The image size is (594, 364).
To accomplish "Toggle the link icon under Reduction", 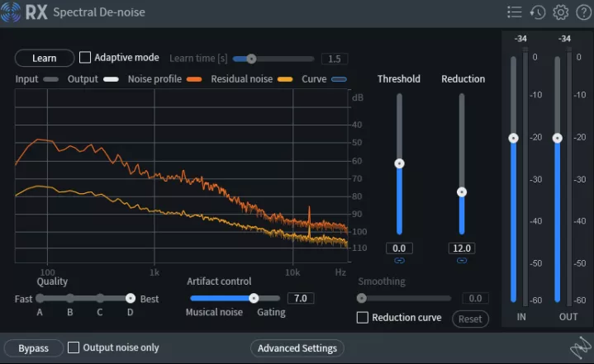I will coord(462,260).
